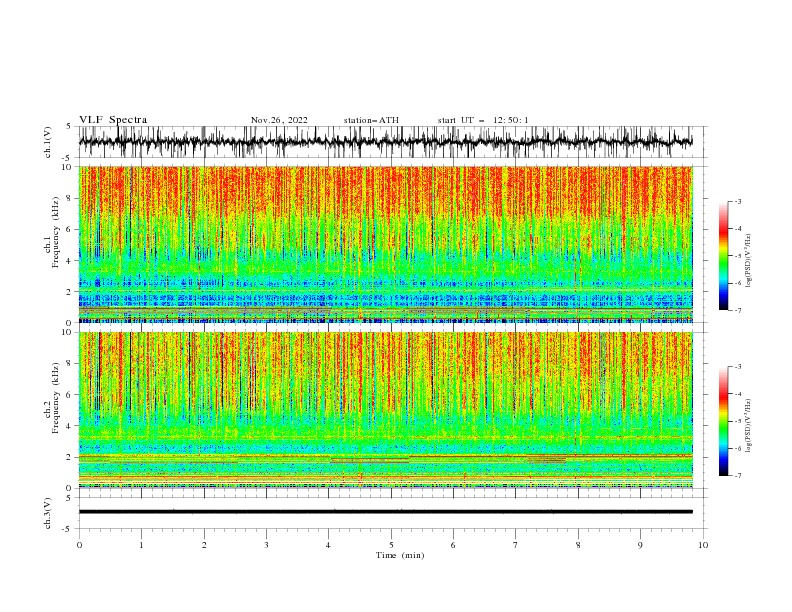This screenshot has width=792, height=612.
Task: Click the "-7" tick on the upper colorbar
Action: click(738, 311)
